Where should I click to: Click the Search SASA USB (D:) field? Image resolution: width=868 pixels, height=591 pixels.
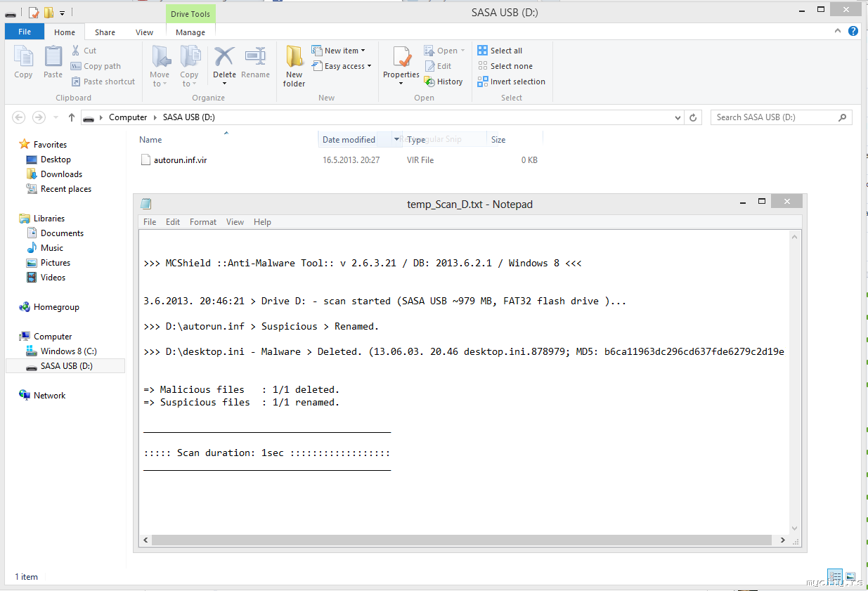pos(781,117)
